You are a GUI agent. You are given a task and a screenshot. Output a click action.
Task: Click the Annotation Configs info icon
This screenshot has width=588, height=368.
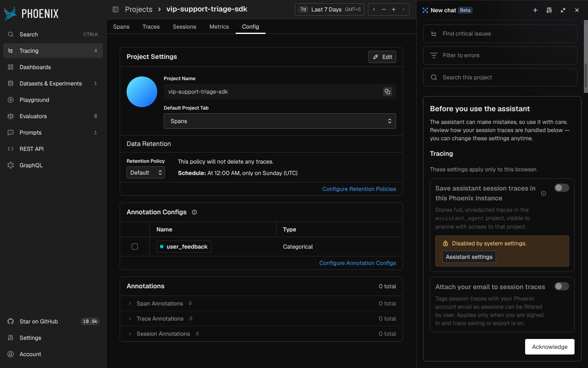click(194, 212)
